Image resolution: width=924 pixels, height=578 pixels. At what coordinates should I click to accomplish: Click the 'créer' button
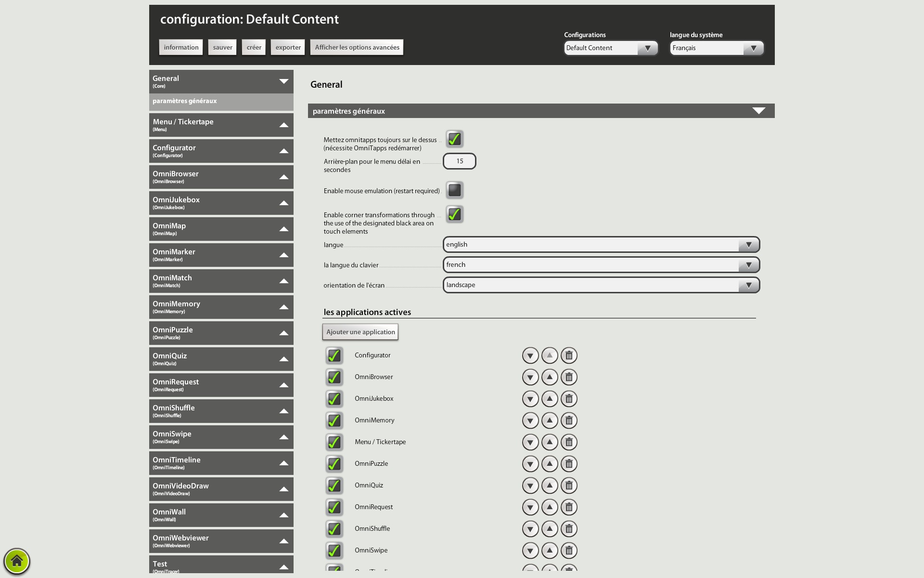(254, 47)
